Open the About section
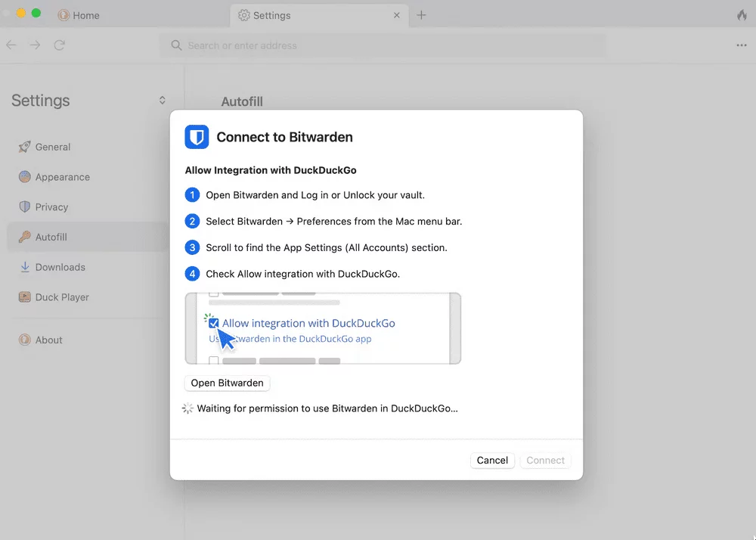Viewport: 756px width, 540px height. tap(87, 340)
